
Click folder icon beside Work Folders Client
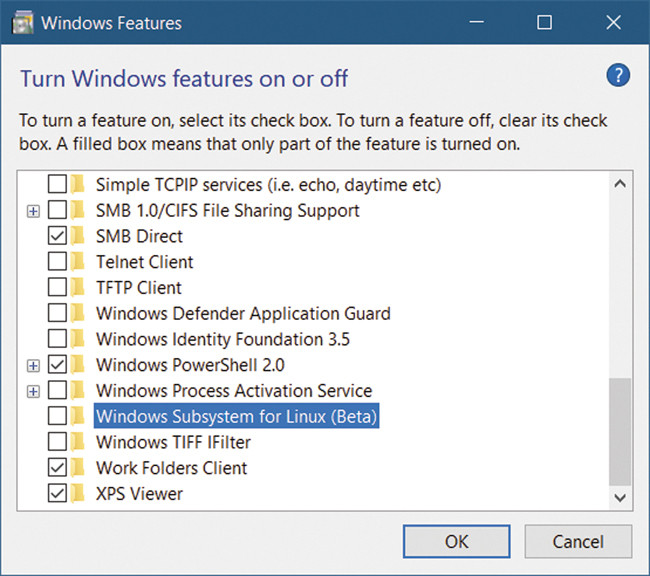coord(79,468)
